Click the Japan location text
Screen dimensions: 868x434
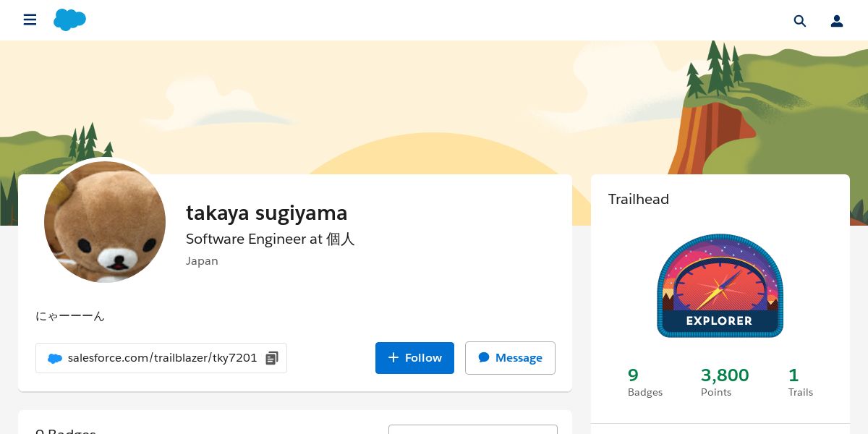point(202,261)
